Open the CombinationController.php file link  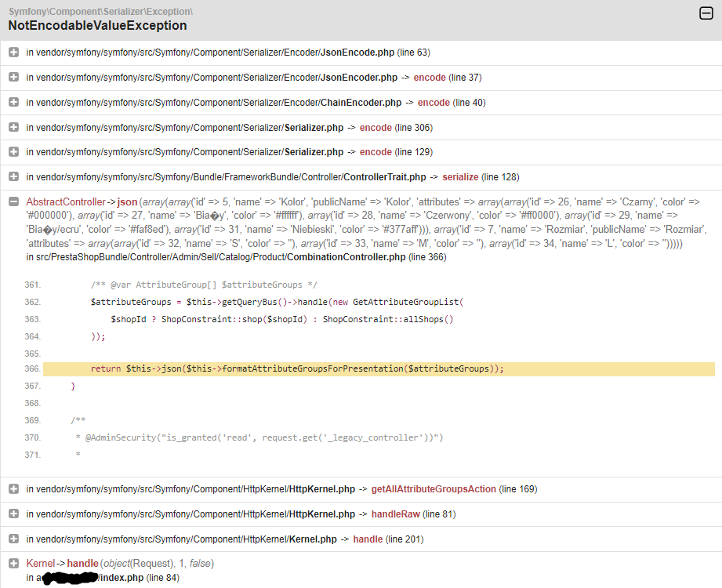coord(346,257)
